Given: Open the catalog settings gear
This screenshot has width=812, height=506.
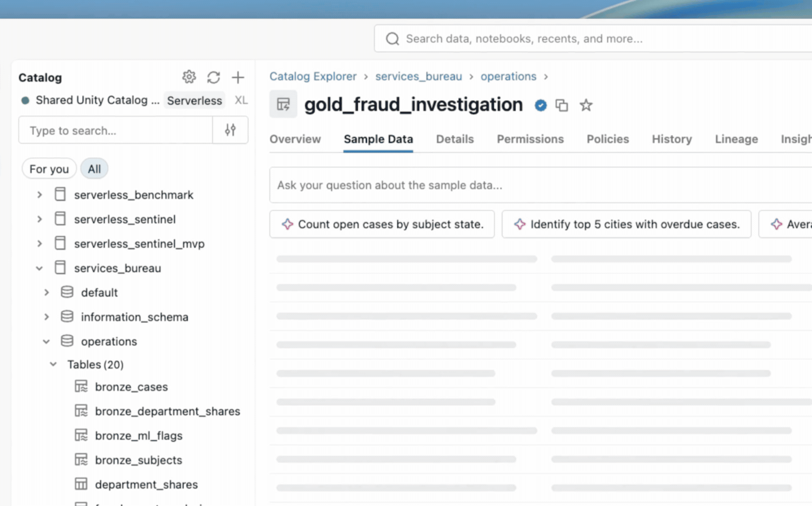Looking at the screenshot, I should [x=189, y=77].
